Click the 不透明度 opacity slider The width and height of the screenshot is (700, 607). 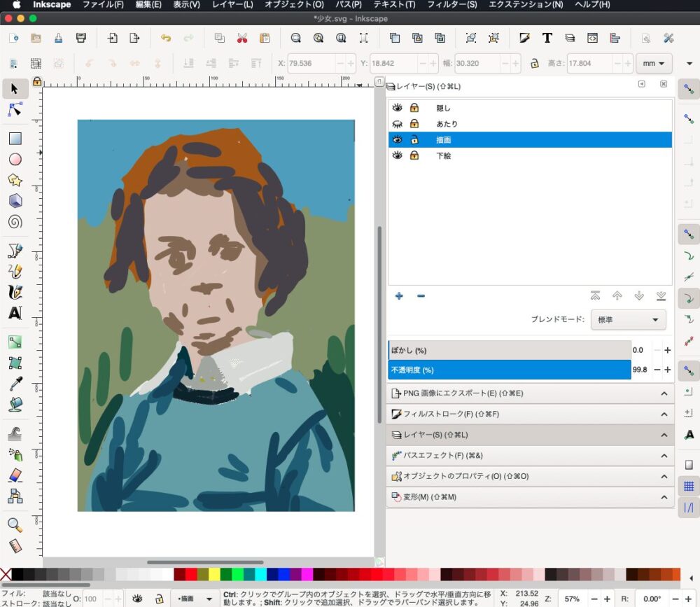pos(509,370)
